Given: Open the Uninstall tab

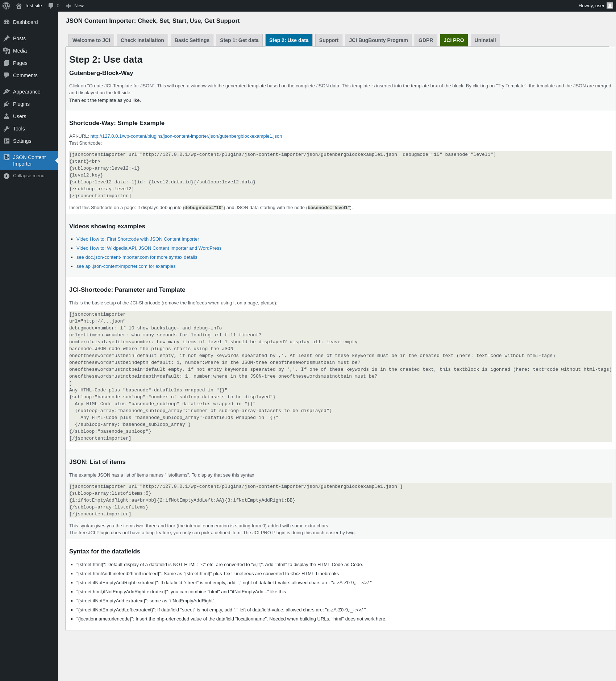Looking at the screenshot, I should pos(485,40).
